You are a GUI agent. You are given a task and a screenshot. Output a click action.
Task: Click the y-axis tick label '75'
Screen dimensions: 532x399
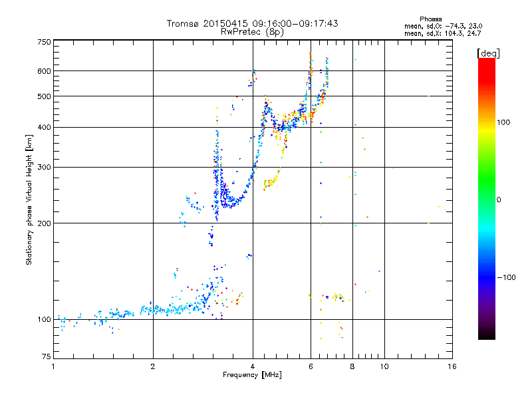click(x=47, y=356)
